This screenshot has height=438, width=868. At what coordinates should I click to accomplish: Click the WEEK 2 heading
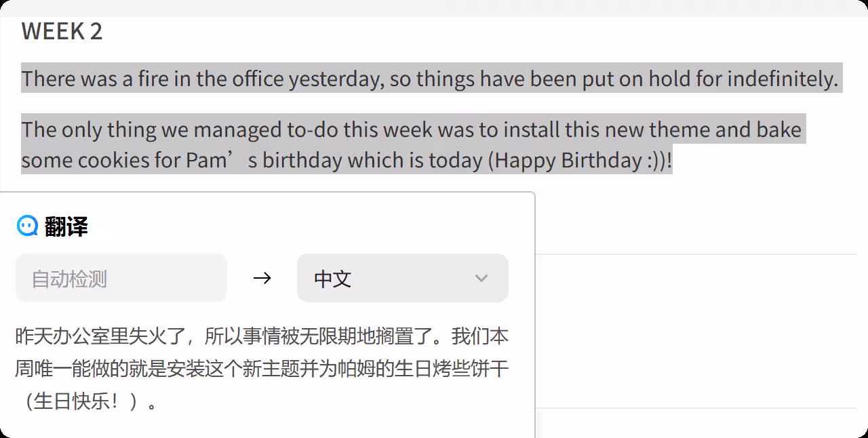(62, 31)
